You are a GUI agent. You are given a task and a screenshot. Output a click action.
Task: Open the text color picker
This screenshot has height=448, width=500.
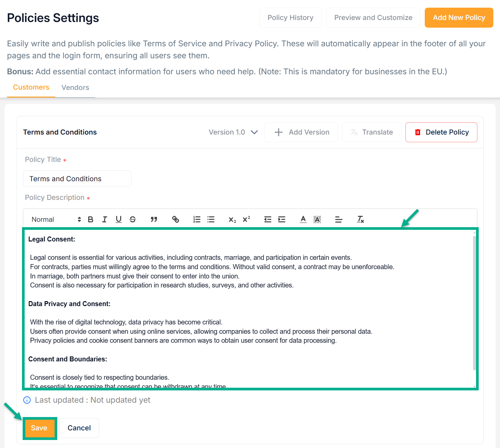pyautogui.click(x=303, y=220)
